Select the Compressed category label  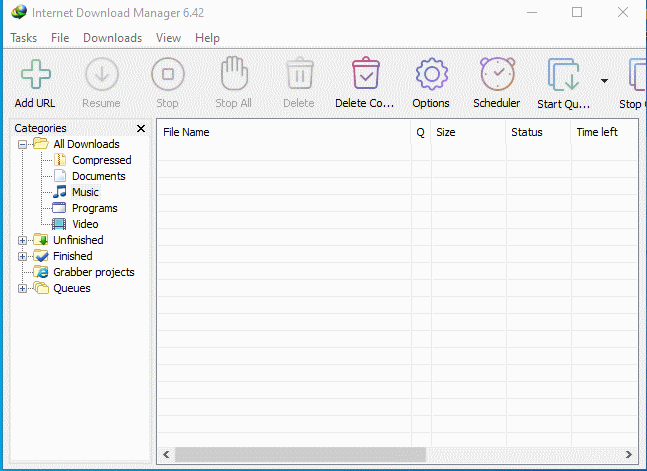point(102,160)
